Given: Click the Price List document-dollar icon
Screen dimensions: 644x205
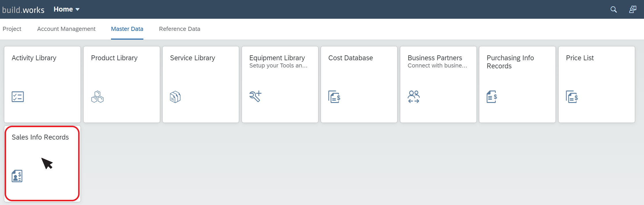Looking at the screenshot, I should tap(572, 97).
